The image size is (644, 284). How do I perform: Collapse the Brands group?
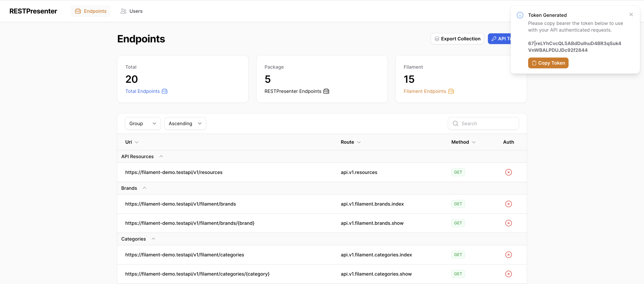click(144, 188)
